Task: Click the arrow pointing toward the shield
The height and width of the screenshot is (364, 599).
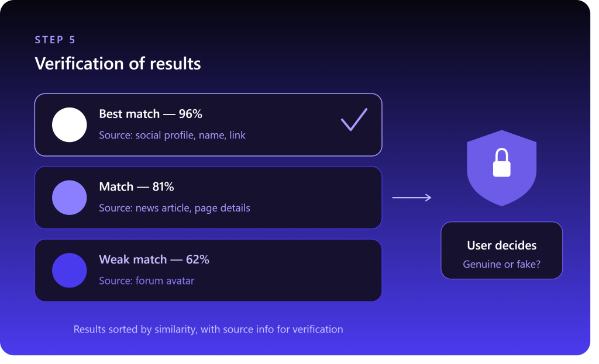Action: [x=412, y=197]
